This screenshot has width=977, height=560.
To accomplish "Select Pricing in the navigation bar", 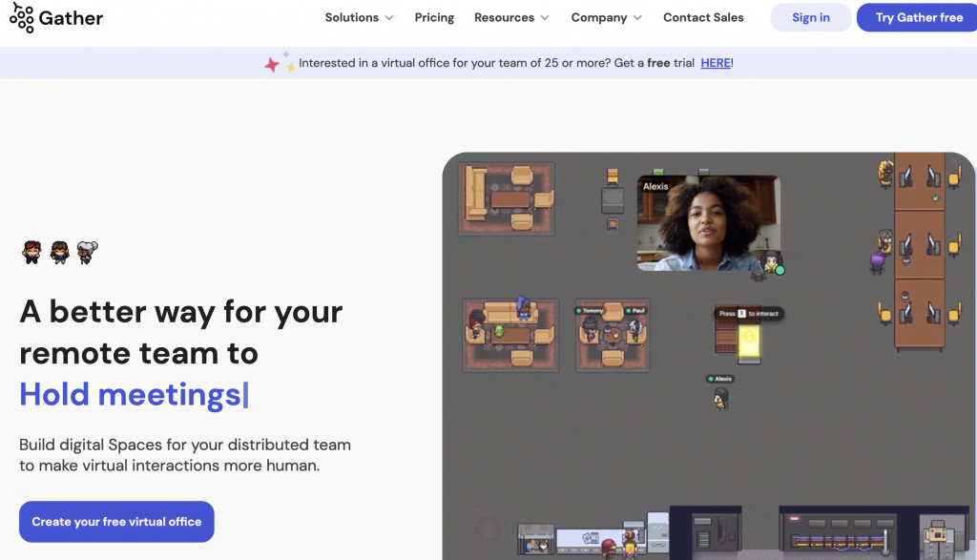I will (x=434, y=17).
